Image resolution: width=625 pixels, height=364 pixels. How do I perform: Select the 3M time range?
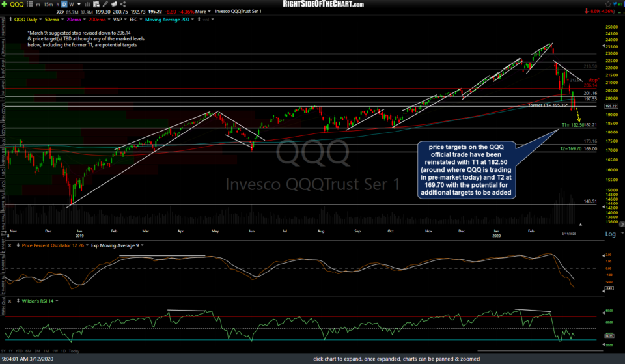[37, 351]
